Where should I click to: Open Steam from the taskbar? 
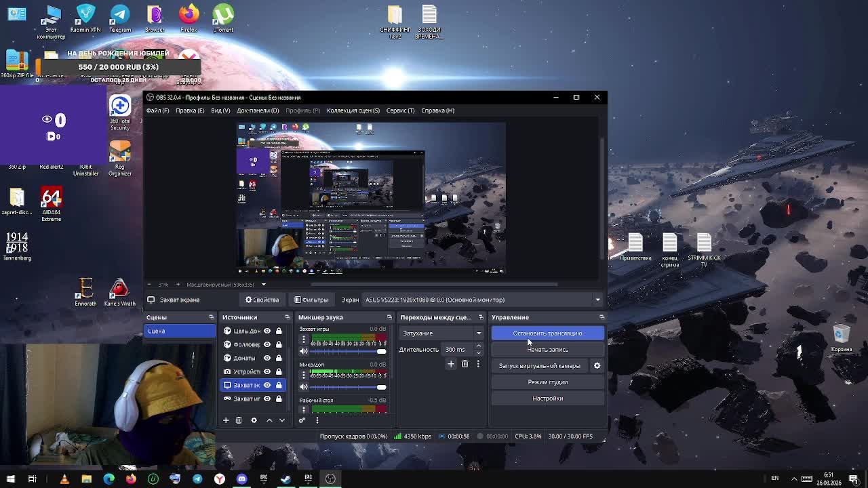pyautogui.click(x=285, y=479)
